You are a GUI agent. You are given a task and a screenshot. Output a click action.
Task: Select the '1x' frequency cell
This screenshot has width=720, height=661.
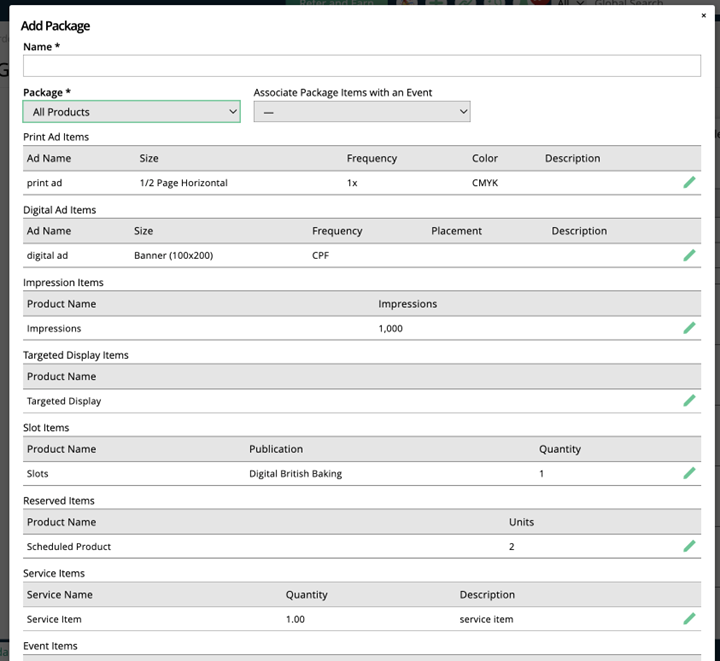352,183
